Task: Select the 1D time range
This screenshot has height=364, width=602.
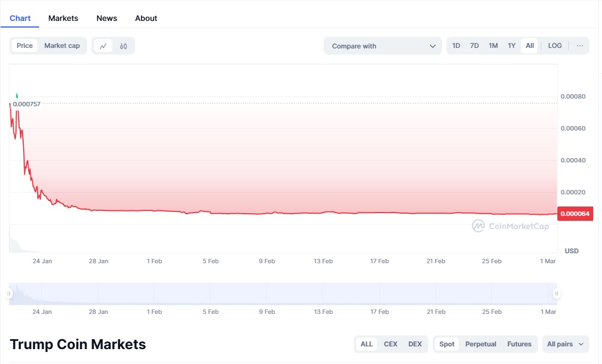Action: pos(456,46)
